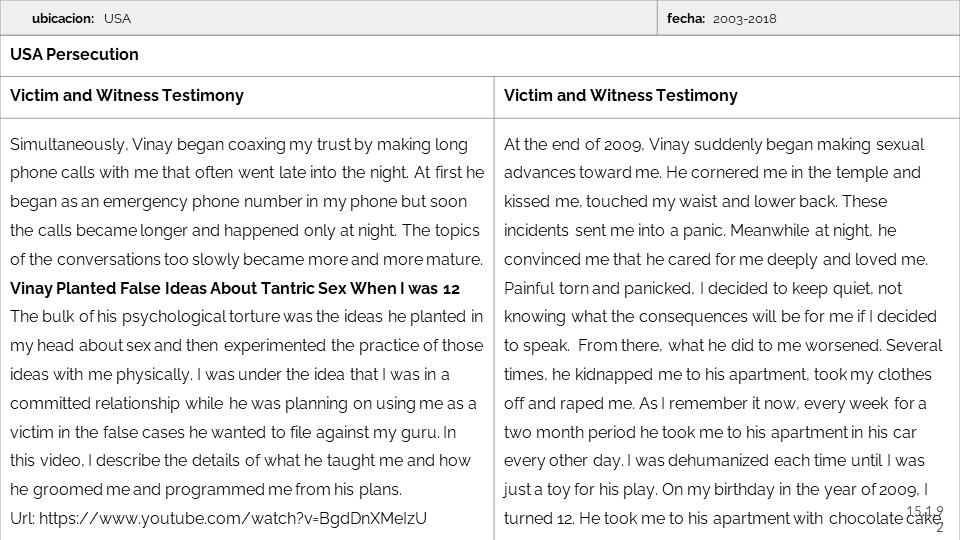Click the line starting 'At the end of 2009'

coord(714,144)
